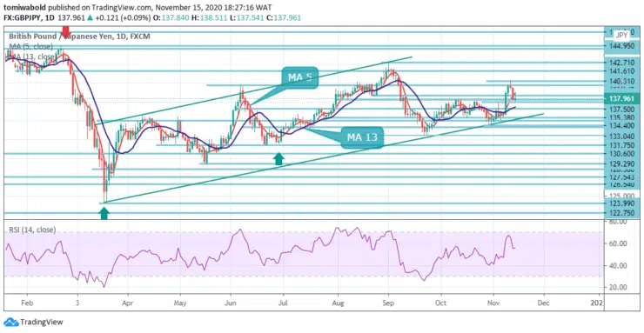This screenshot has width=644, height=333.
Task: Click the Jul label on time axis
Action: point(283,303)
